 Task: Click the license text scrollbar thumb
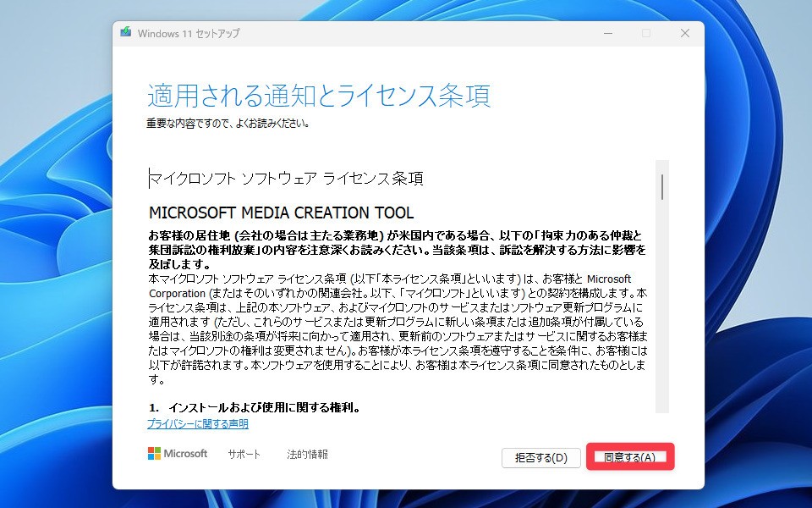pos(661,186)
